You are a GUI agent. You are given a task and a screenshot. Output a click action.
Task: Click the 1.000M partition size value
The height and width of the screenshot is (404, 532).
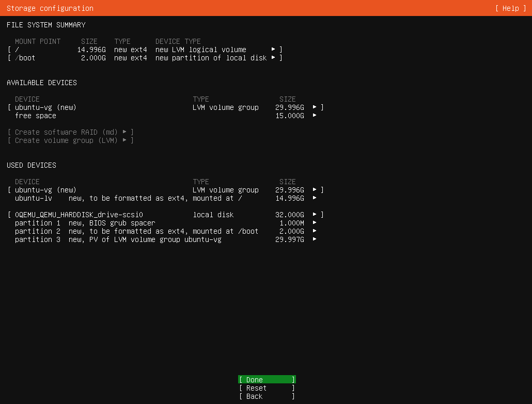click(292, 223)
